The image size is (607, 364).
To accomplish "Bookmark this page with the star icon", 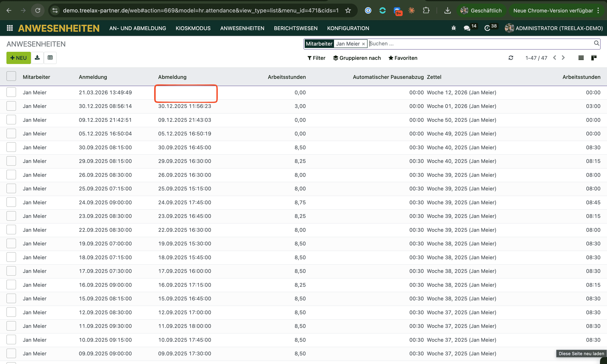I will pyautogui.click(x=348, y=11).
